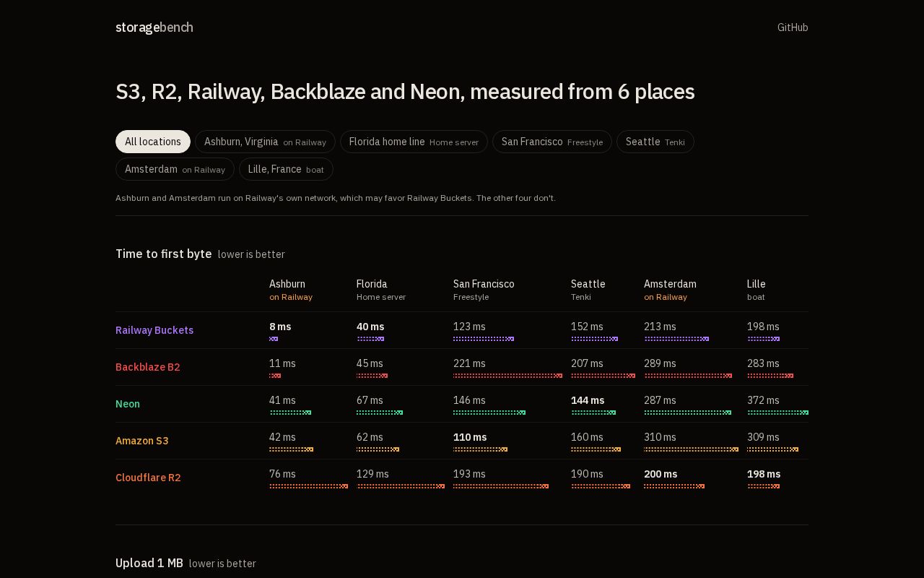924x578 pixels.
Task: Click the Backblaze B2 row label
Action: coord(148,367)
